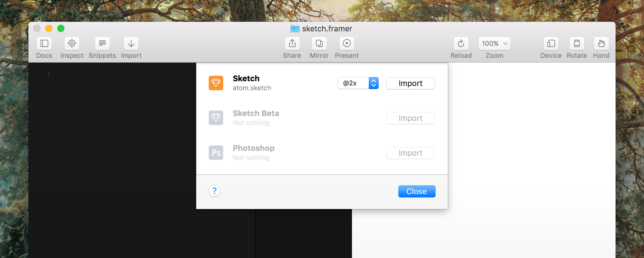Import from Sketch atom.sketch

click(411, 83)
